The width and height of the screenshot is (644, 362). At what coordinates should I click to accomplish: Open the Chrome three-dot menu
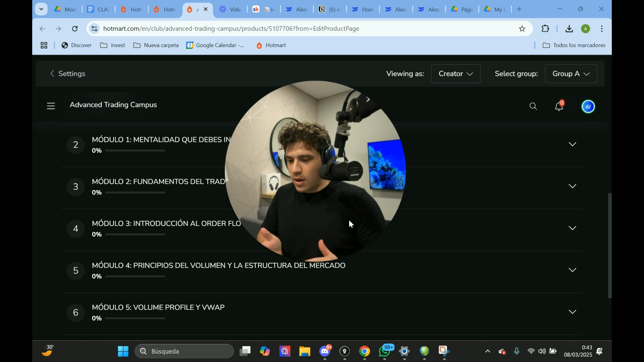[x=602, y=29]
